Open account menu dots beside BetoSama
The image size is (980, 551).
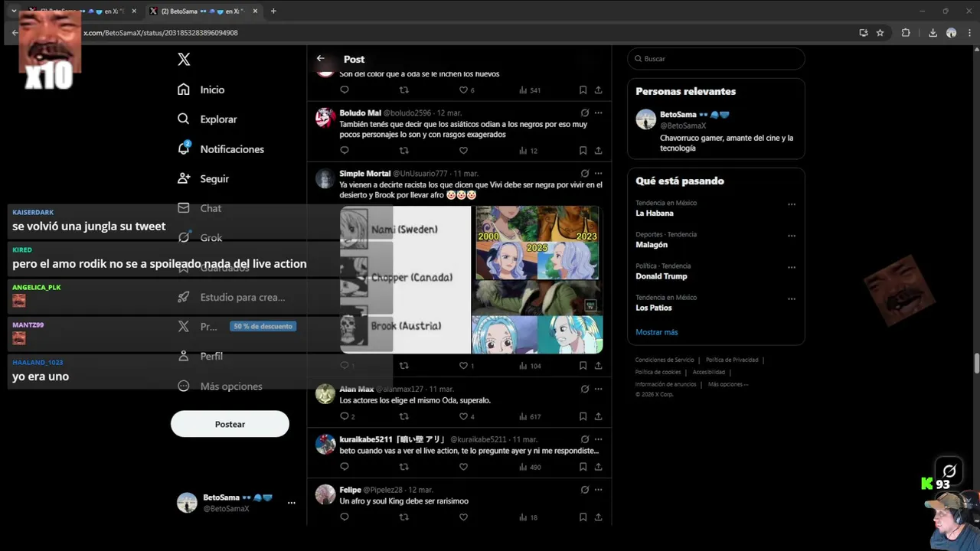[x=292, y=503]
